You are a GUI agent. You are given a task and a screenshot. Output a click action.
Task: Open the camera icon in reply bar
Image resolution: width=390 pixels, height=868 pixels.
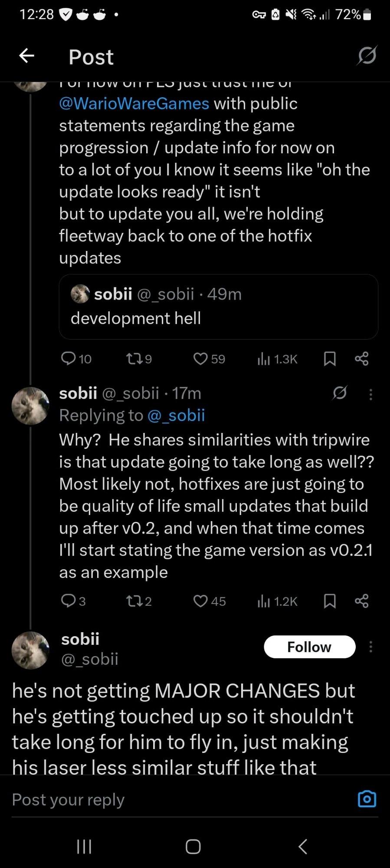[x=367, y=799]
